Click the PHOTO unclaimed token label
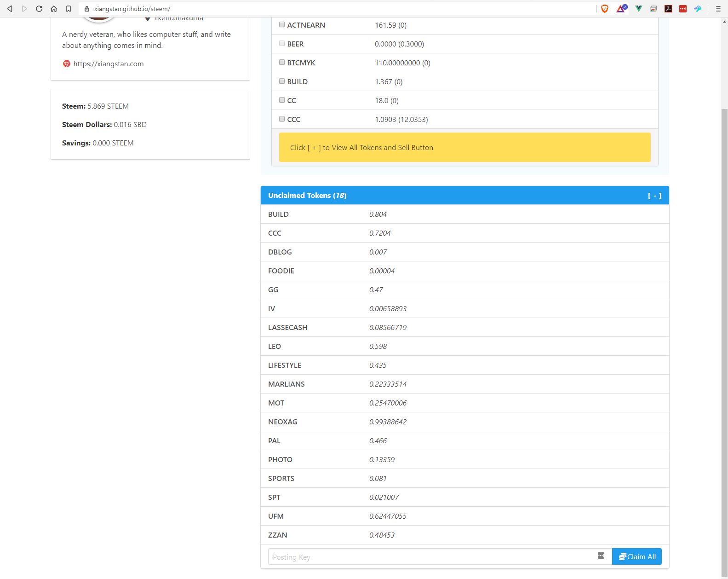The height and width of the screenshot is (579, 728). tap(280, 459)
